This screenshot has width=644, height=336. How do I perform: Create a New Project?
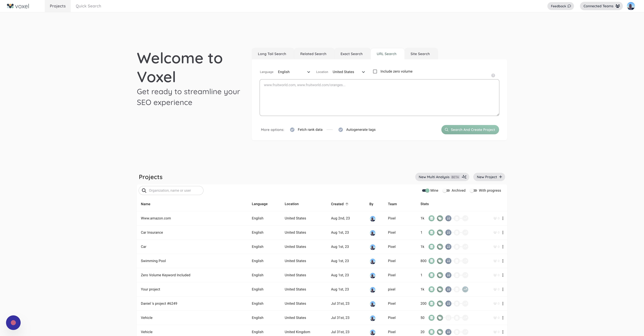click(x=489, y=177)
